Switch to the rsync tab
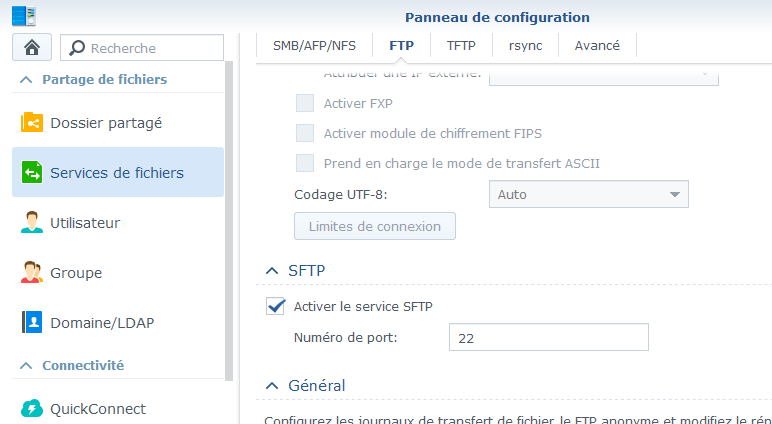Screen dimensions: 772x424 click(x=525, y=46)
